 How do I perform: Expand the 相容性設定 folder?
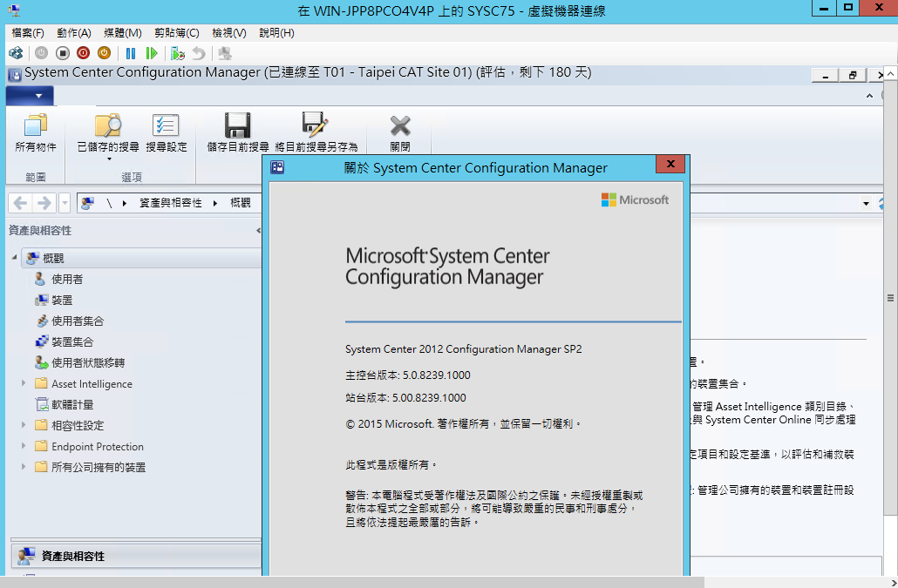[x=24, y=425]
